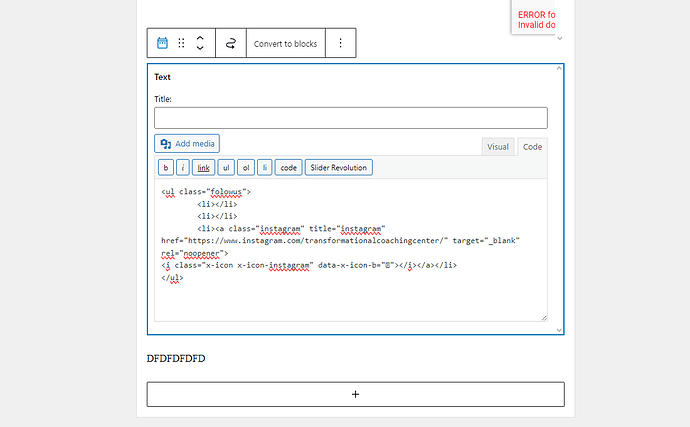Click the widget scrollbar down arrow
Viewport: 690px width, 427px height.
coord(559,330)
